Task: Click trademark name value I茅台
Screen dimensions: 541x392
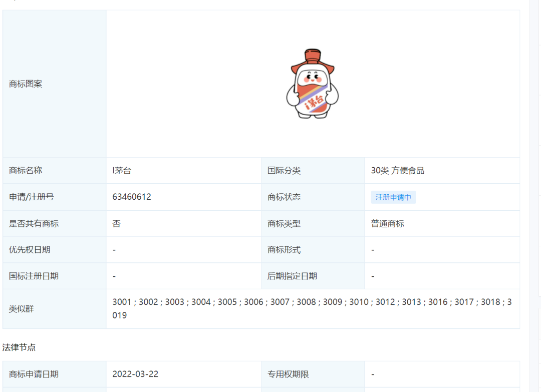Action: click(x=122, y=170)
